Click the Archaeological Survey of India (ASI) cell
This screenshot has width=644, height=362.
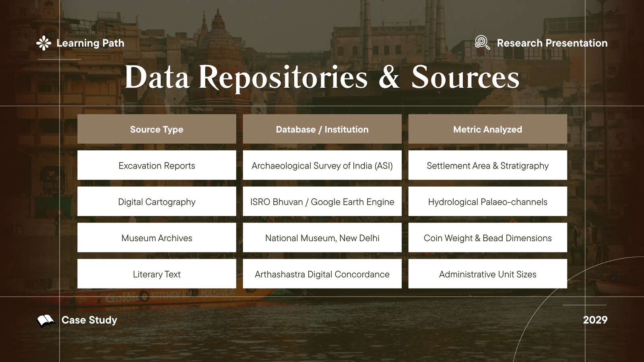pos(322,165)
